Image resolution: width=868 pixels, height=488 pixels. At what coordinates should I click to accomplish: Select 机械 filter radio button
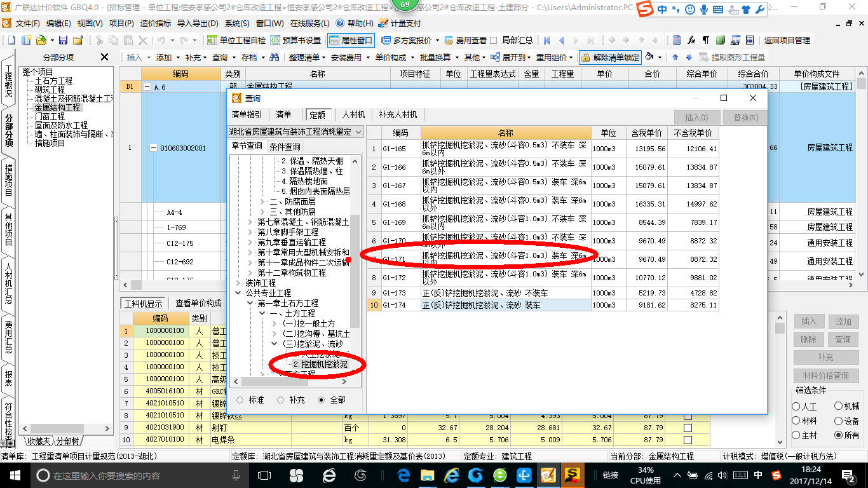click(839, 407)
